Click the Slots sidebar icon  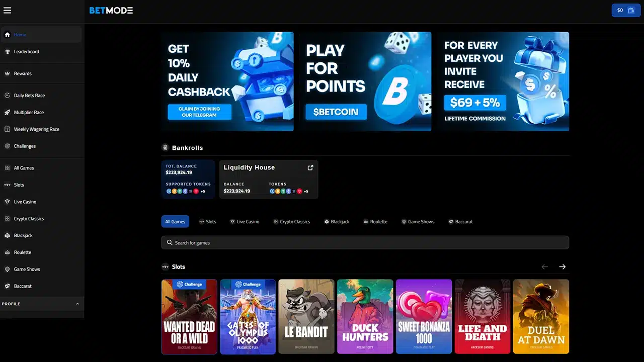tap(7, 185)
